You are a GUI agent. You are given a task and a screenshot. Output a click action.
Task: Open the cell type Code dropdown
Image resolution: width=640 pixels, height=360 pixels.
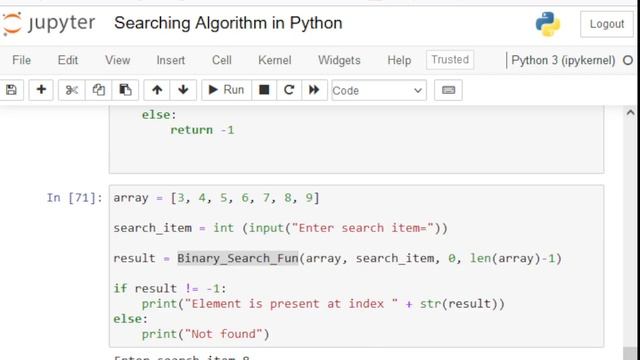tap(378, 91)
